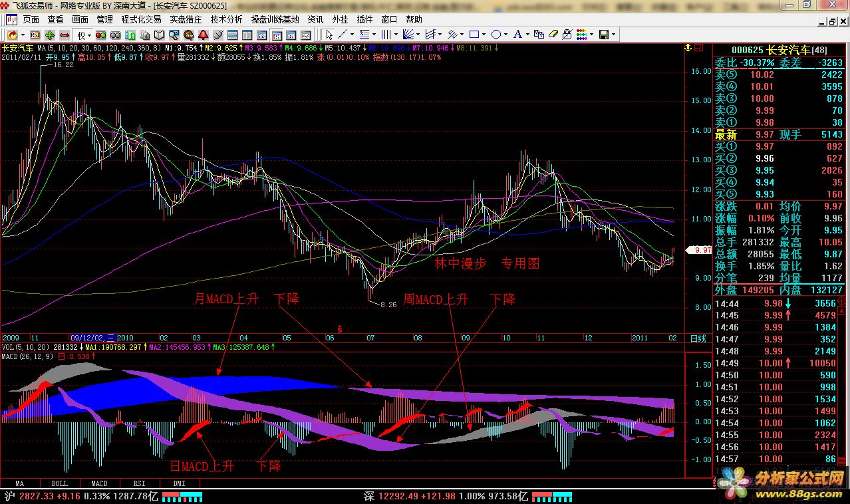The width and height of the screenshot is (850, 504).
Task: Click the person with magnifier toolbar icon
Action: pyautogui.click(x=188, y=35)
